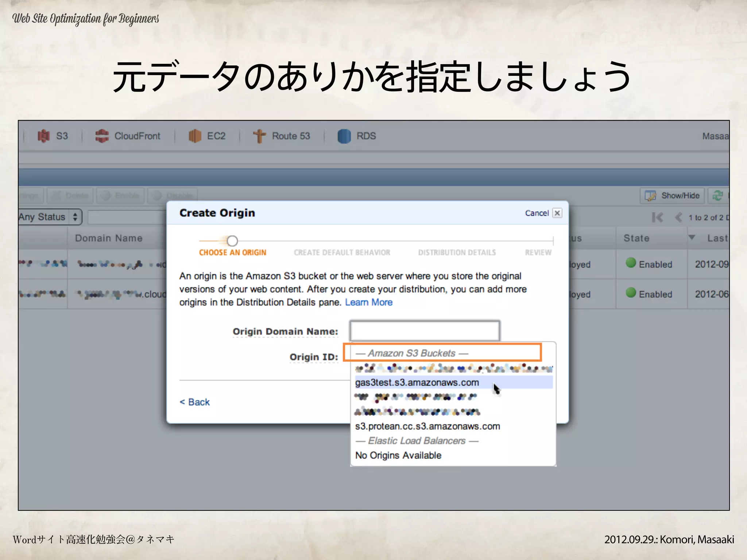This screenshot has height=560, width=747.
Task: Click the No Origins Available entry
Action: click(x=398, y=455)
